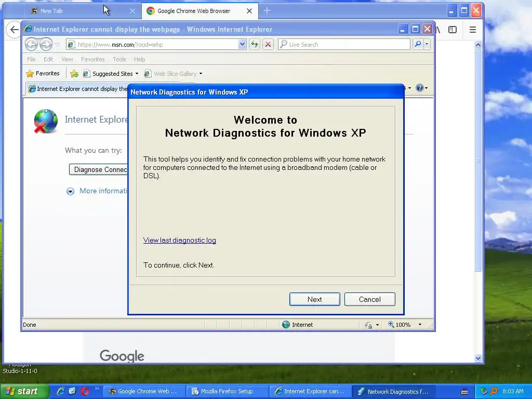Viewport: 532px width, 399px height.
Task: Click the sidebar panel icon in rear browser
Action: coord(453,30)
